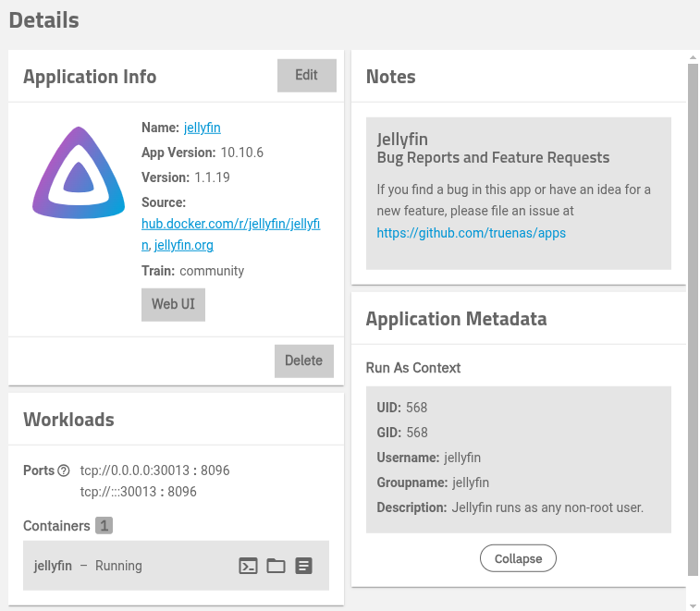Open the github.com/truenas/apps link
Screen dimensions: 700x611
coord(471,233)
